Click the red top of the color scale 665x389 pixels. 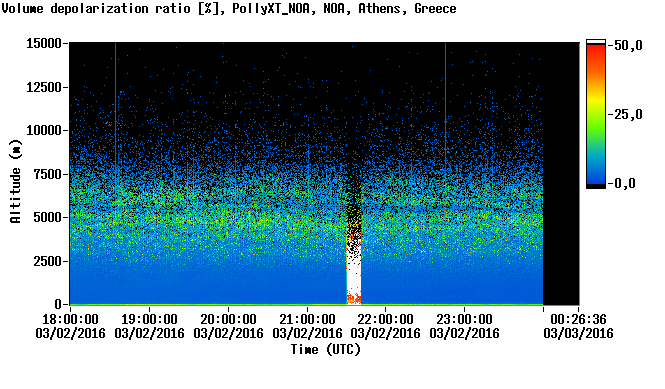[x=596, y=50]
